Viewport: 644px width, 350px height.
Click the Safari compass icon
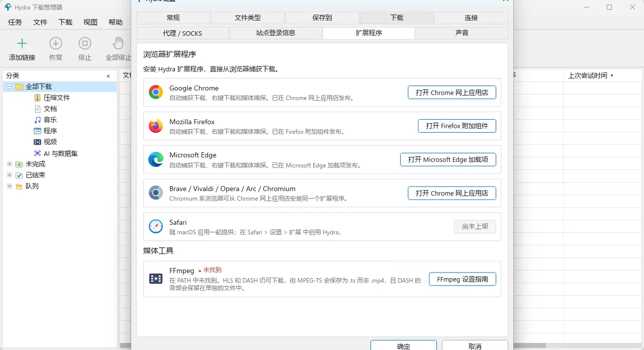[x=156, y=226]
